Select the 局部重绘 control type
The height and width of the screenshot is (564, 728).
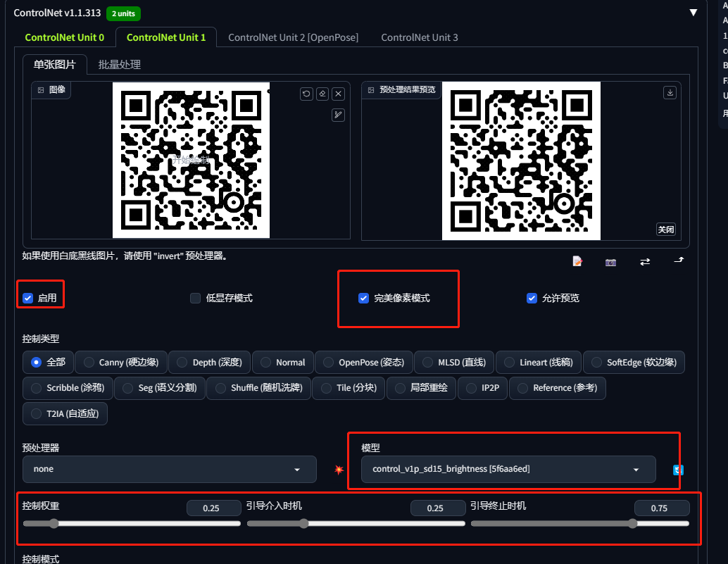pyautogui.click(x=421, y=387)
